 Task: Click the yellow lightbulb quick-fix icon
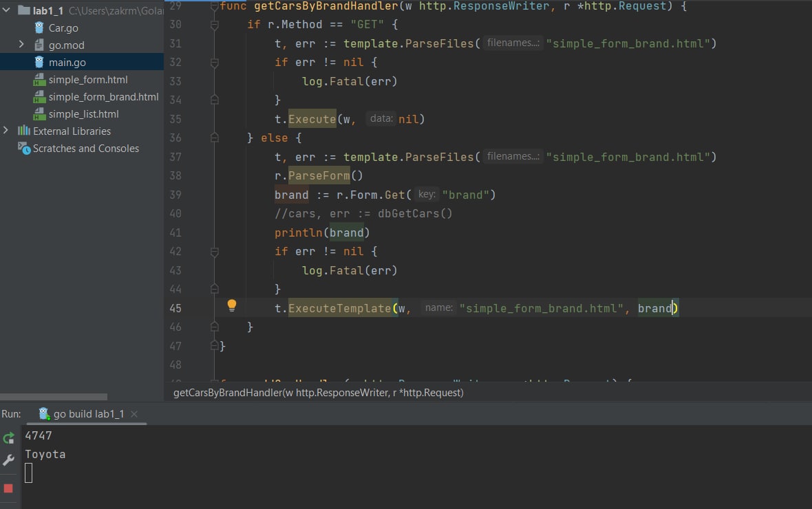click(x=231, y=305)
